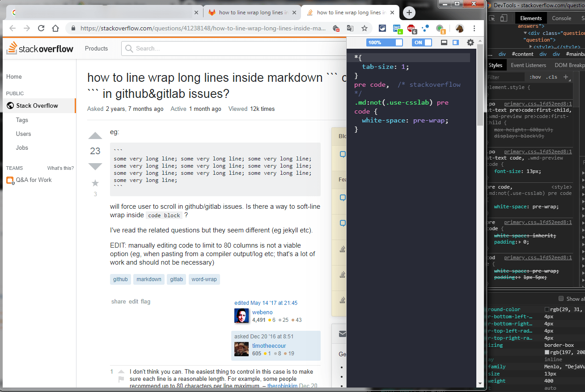Screen dimensions: 585x392
Task: Open the extension with orange 1 badge
Action: pyautogui.click(x=441, y=29)
